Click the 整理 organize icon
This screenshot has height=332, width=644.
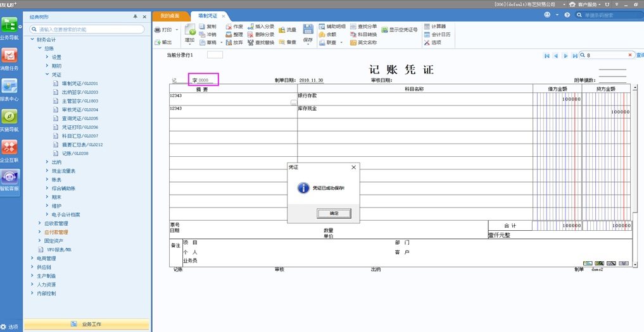point(229,35)
